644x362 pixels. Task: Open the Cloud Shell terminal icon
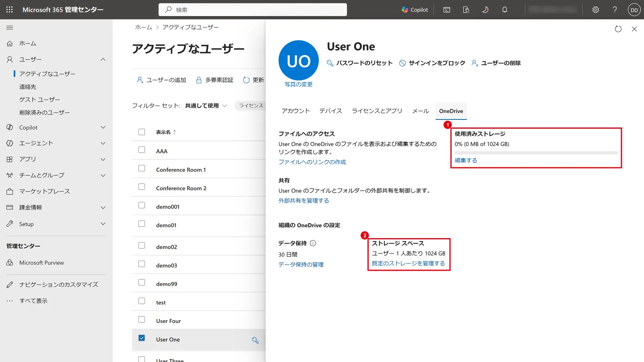tap(447, 10)
